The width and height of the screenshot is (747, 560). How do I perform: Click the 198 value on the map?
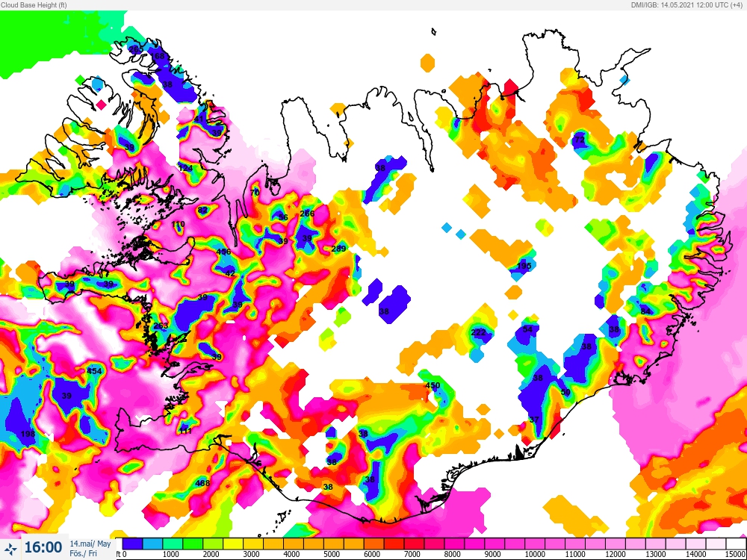click(x=28, y=434)
